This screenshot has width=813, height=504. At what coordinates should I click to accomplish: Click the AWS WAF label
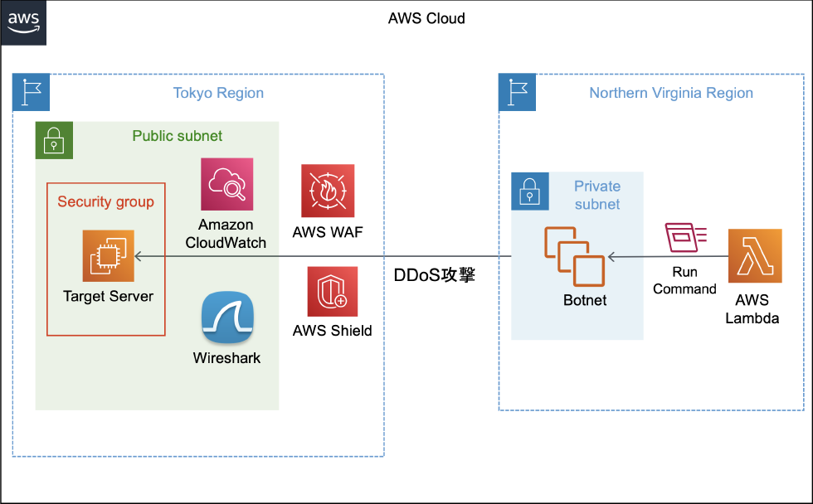point(328,232)
